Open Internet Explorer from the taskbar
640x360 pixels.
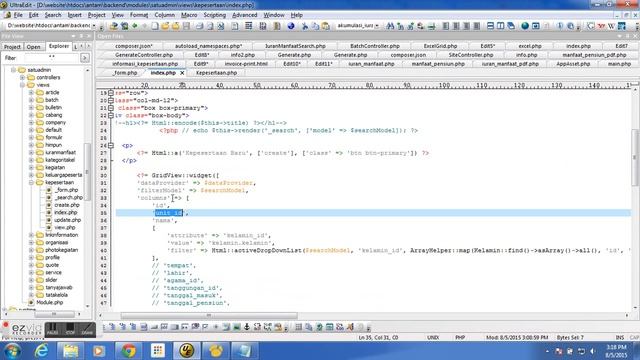click(41, 351)
